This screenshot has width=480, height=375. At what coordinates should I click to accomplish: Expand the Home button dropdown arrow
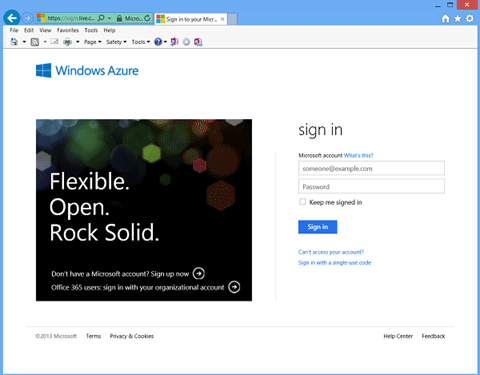pyautogui.click(x=24, y=42)
